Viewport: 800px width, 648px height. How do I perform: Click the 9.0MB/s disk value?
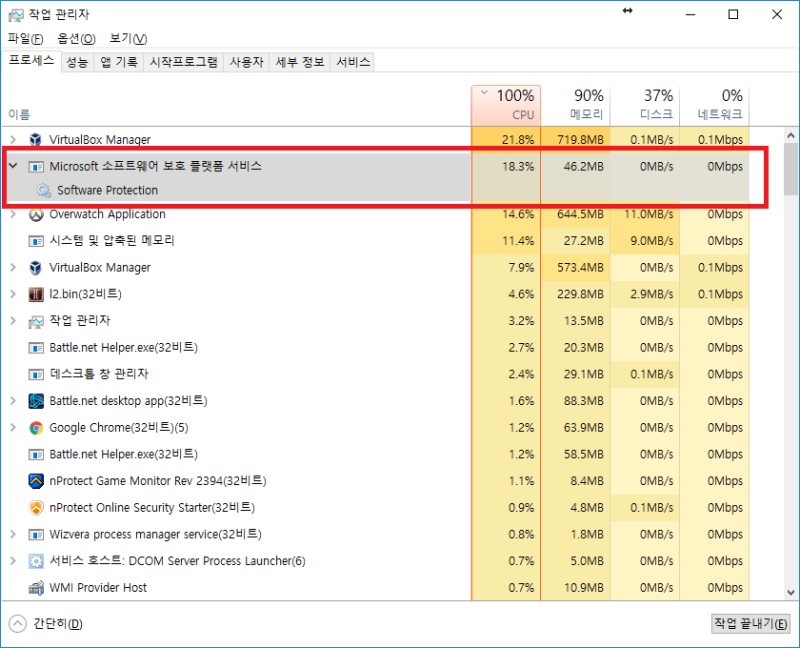pyautogui.click(x=652, y=241)
